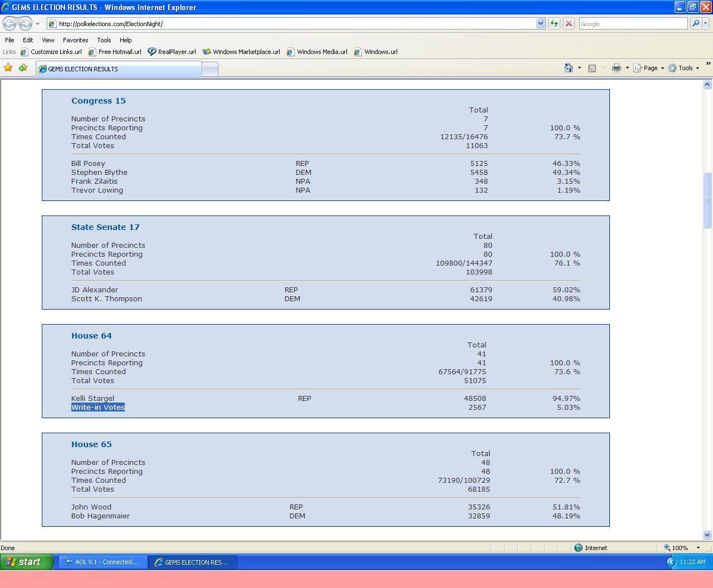Focus the address bar URL field
This screenshot has height=588, width=713.
point(291,24)
